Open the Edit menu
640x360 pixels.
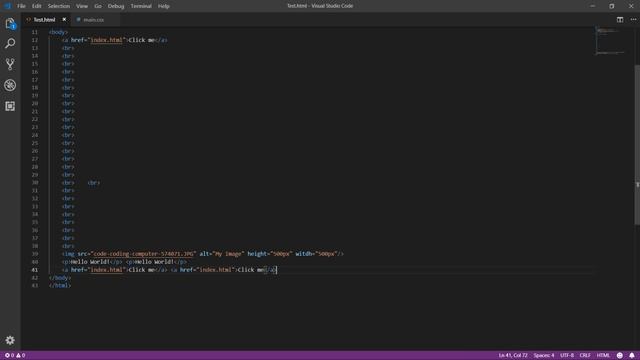tap(37, 6)
